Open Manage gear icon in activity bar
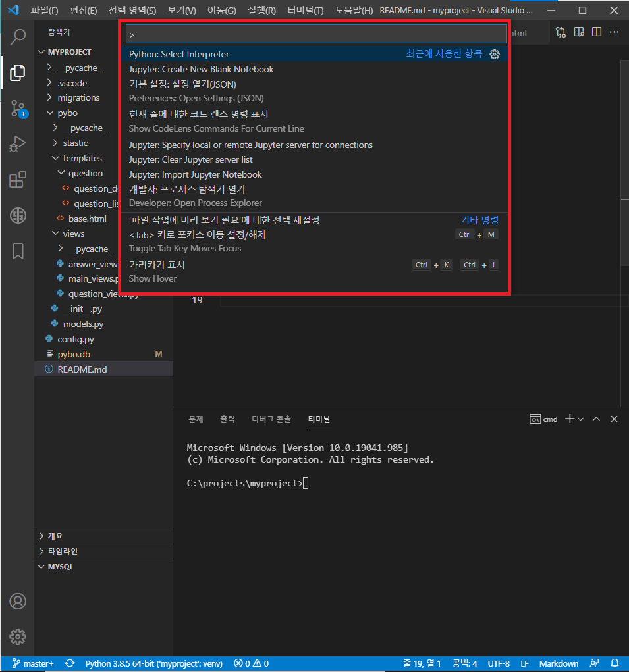629x672 pixels. click(18, 637)
